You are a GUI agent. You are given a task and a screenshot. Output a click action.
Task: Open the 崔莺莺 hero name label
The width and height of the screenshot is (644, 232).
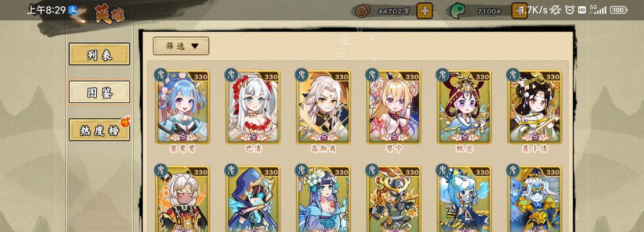[183, 149]
